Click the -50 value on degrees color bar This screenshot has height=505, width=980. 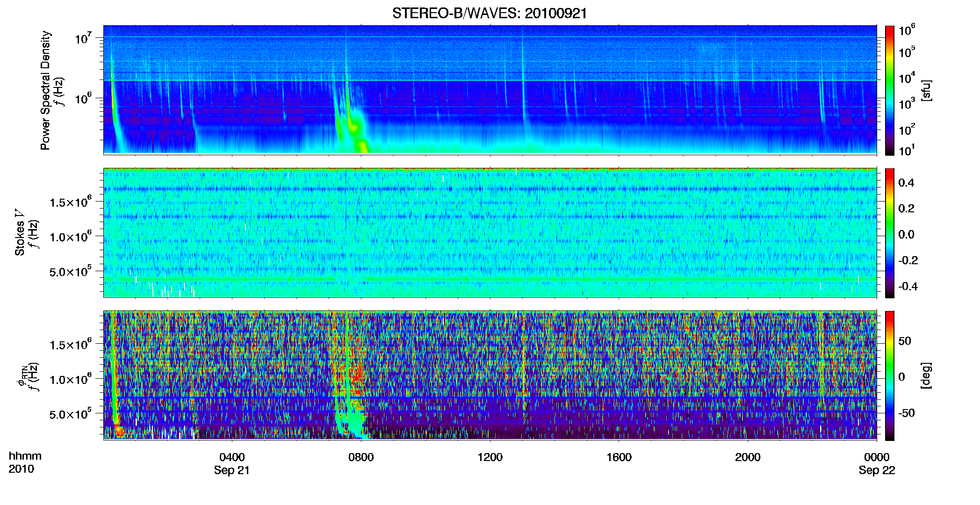point(907,413)
